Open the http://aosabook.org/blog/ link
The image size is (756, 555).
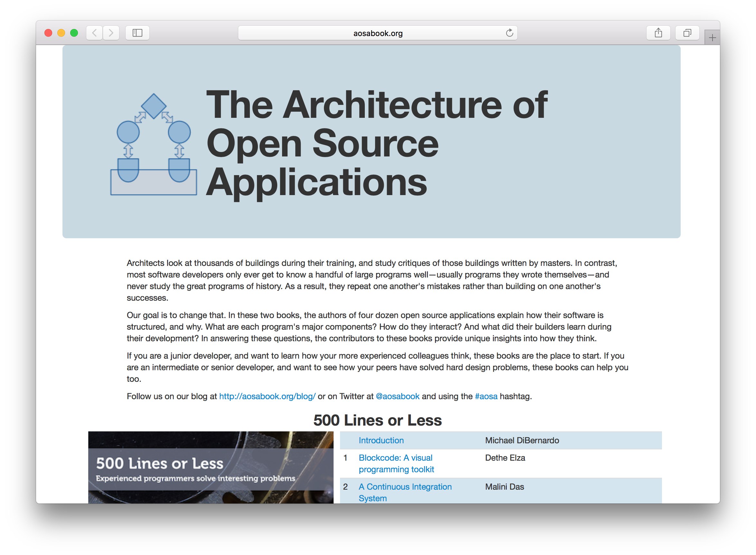[x=268, y=396]
